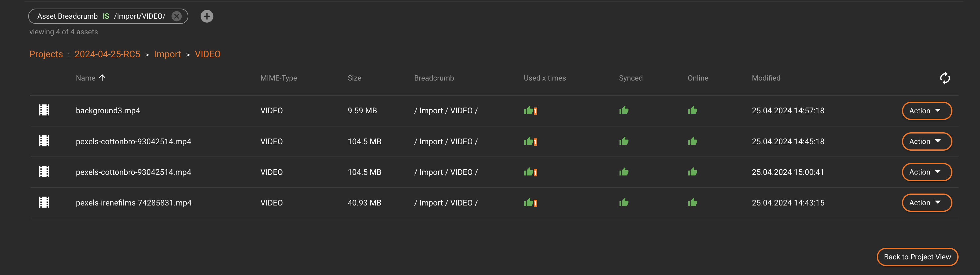Click the refresh icon above the asset table

click(944, 78)
